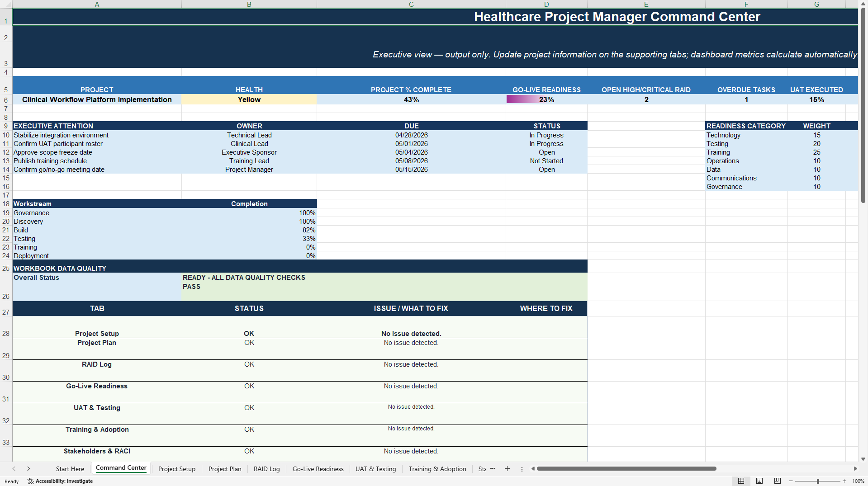Select the OVERDUE TASKS value 1
The image size is (868, 486).
tap(746, 99)
